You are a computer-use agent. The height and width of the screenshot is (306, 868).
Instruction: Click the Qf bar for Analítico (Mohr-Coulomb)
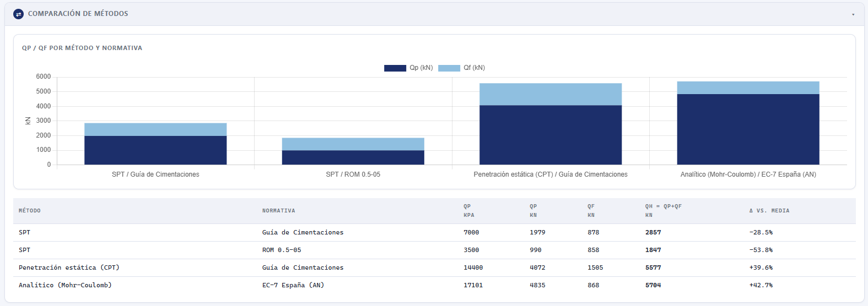[748, 88]
